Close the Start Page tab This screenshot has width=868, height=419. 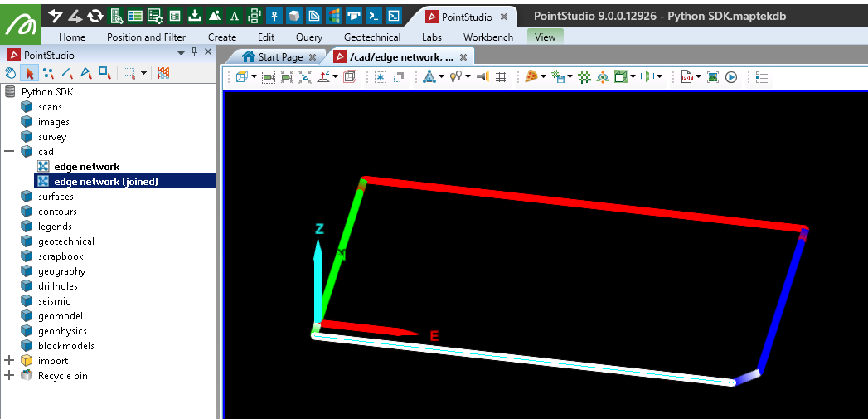pos(313,57)
